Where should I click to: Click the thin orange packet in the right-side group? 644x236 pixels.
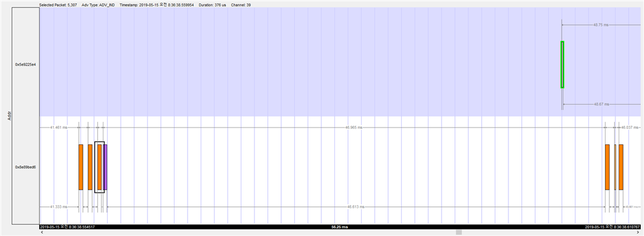click(x=616, y=167)
